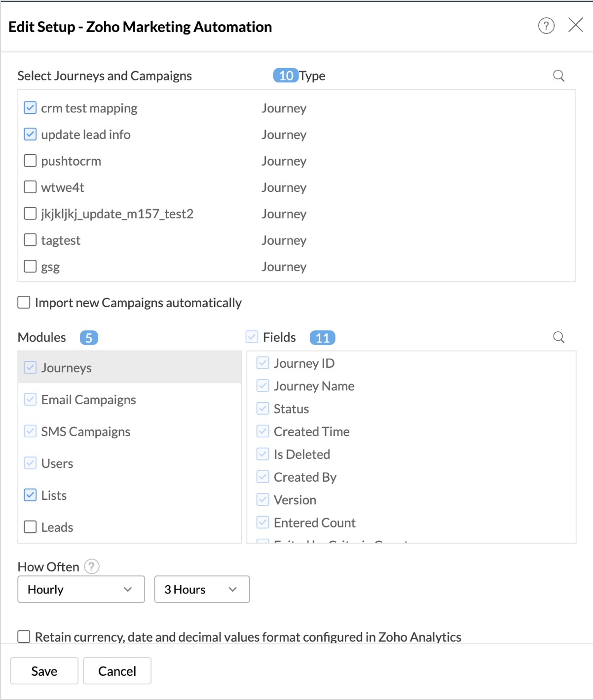Select the Email Campaigns module

pos(88,400)
